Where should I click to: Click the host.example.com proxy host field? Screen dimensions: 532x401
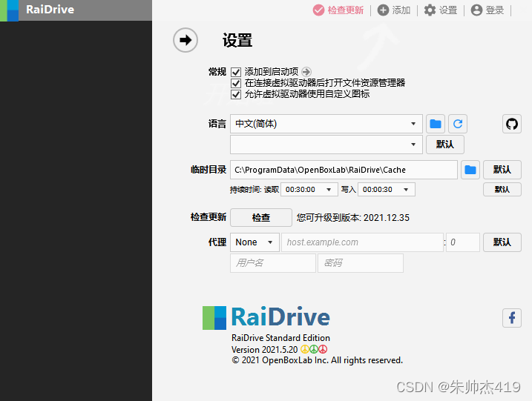click(x=362, y=242)
